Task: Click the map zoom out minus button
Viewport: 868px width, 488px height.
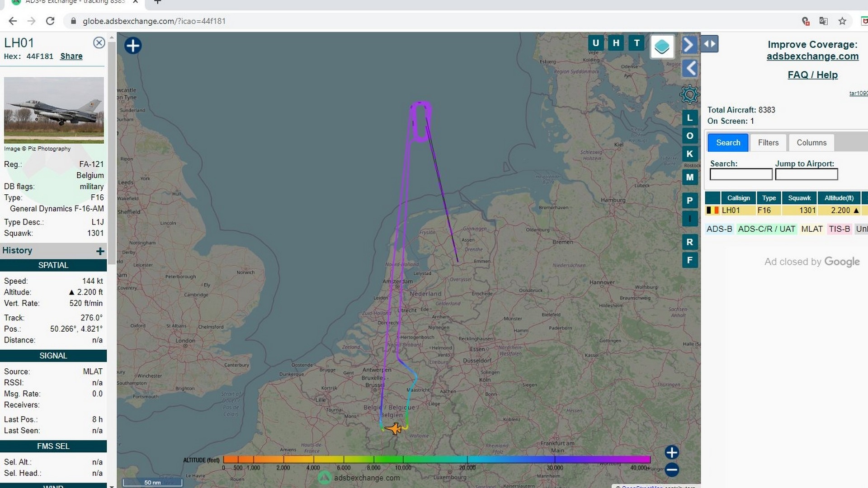Action: point(672,470)
